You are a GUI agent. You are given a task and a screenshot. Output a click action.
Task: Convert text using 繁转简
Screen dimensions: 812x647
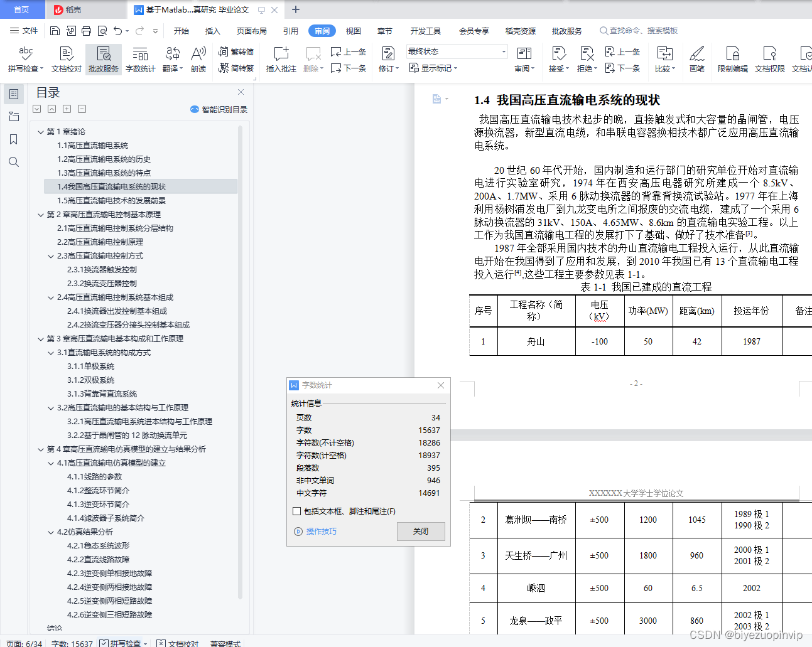(x=236, y=52)
